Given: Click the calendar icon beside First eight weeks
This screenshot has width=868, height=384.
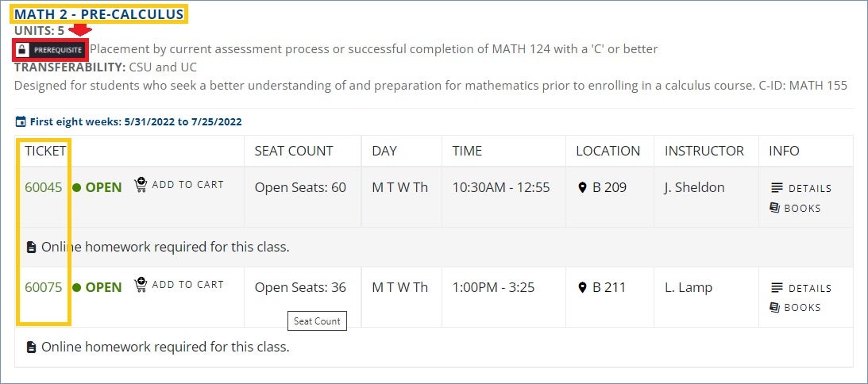Looking at the screenshot, I should point(20,122).
